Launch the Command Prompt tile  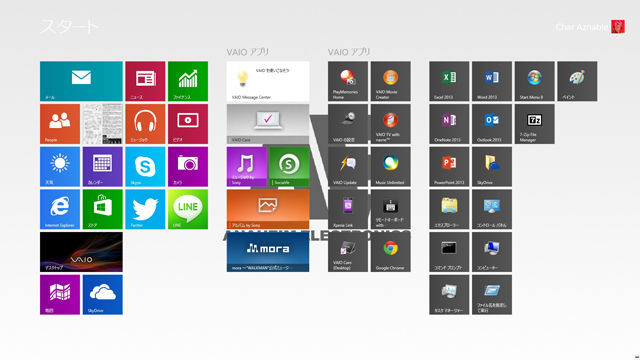(x=449, y=252)
